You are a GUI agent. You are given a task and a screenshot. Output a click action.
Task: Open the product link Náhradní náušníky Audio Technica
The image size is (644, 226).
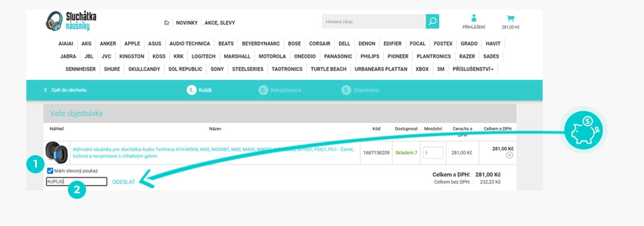click(213, 153)
